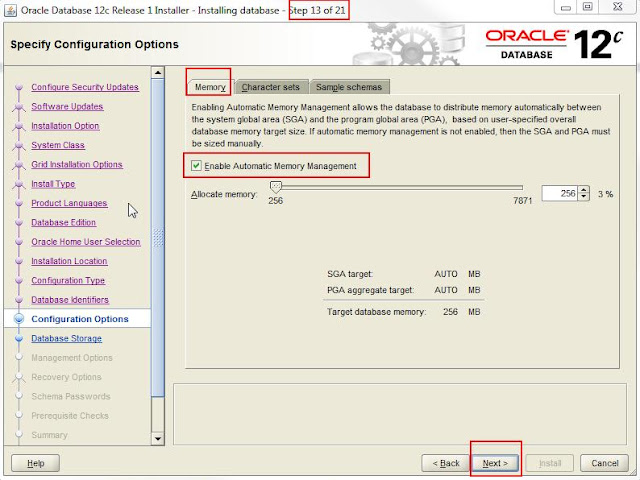Decrease memory value with spinner down arrow
The width and height of the screenshot is (640, 480).
coord(584,197)
